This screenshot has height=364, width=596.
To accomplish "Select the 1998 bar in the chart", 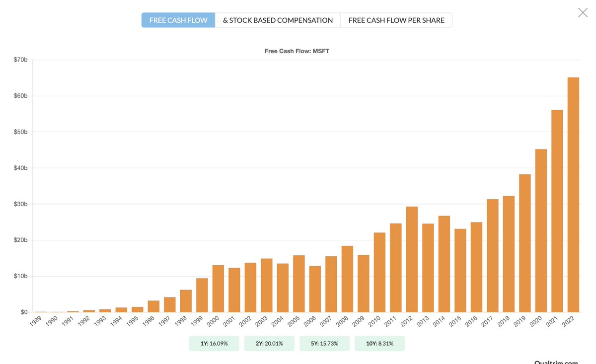I will point(186,301).
